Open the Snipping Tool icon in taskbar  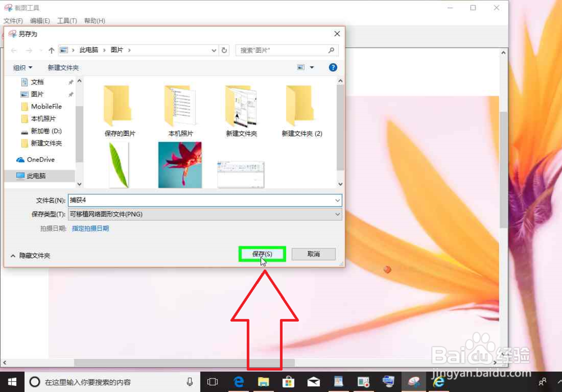tap(414, 381)
